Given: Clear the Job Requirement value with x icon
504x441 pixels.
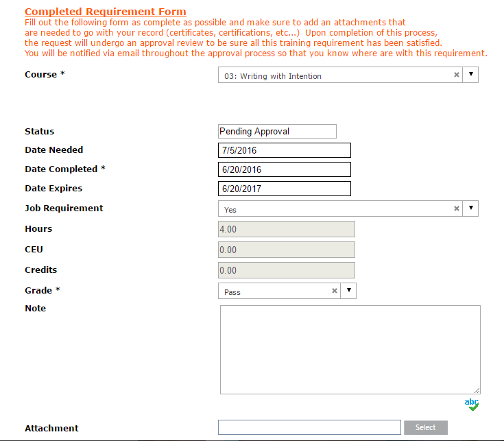Looking at the screenshot, I should tap(457, 208).
